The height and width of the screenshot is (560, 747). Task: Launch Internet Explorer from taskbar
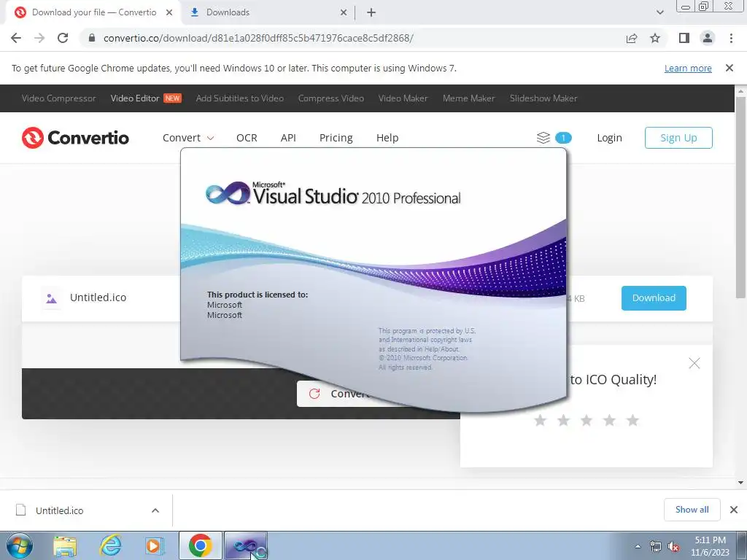click(x=110, y=545)
